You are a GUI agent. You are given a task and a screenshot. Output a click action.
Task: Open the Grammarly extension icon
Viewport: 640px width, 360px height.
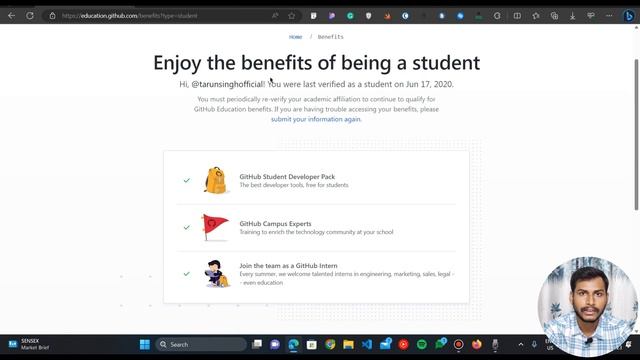[350, 16]
